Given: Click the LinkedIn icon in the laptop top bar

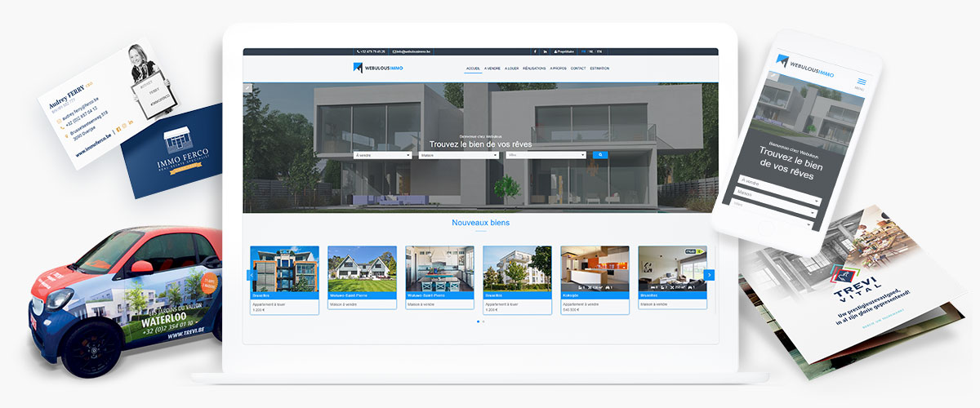Looking at the screenshot, I should [x=546, y=51].
